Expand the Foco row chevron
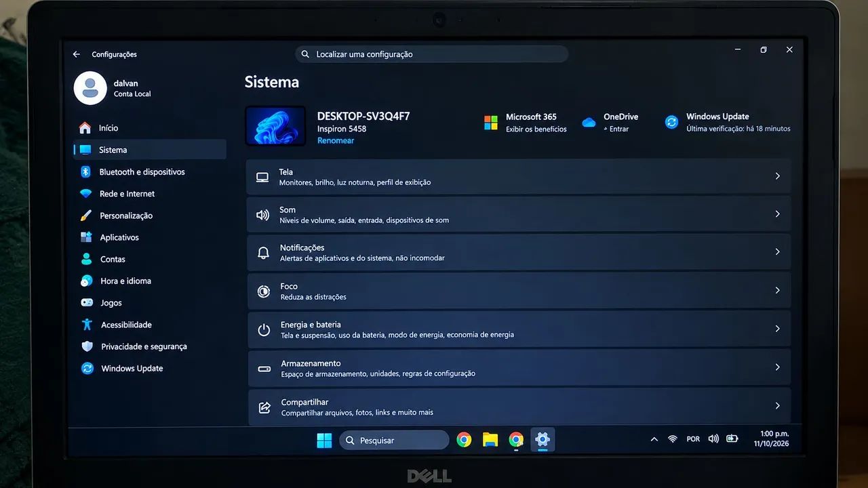This screenshot has height=488, width=868. pyautogui.click(x=777, y=291)
